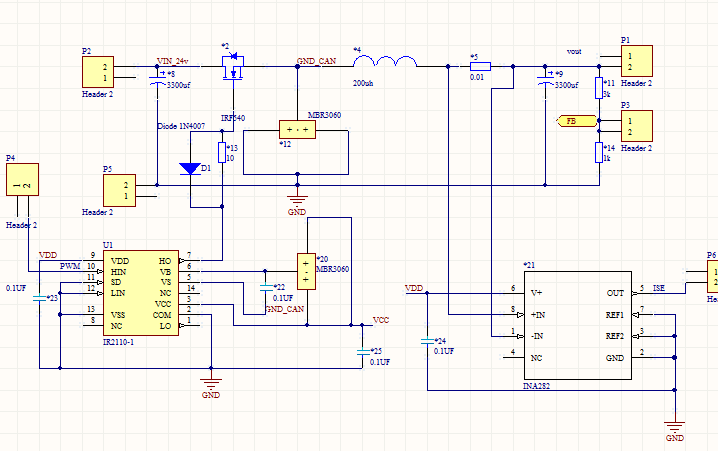Click the VB pin label on U1
The image size is (718, 451).
165,272
